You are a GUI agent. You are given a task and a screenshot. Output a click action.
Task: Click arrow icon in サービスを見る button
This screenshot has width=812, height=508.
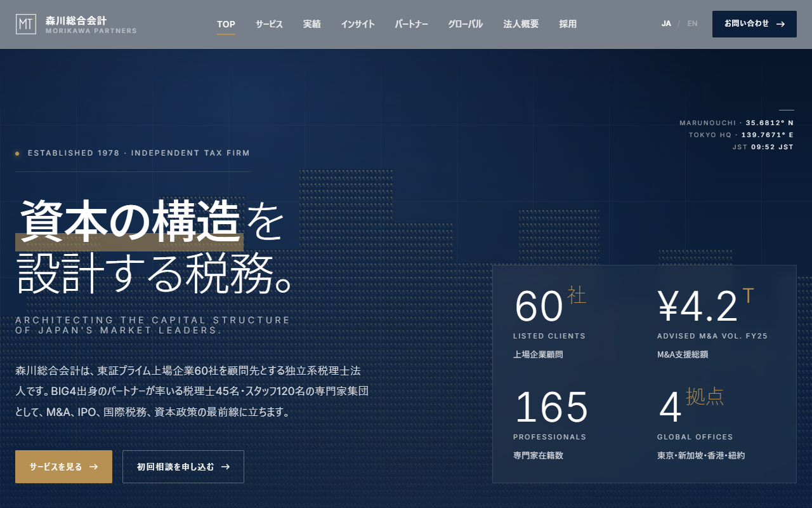pyautogui.click(x=93, y=467)
